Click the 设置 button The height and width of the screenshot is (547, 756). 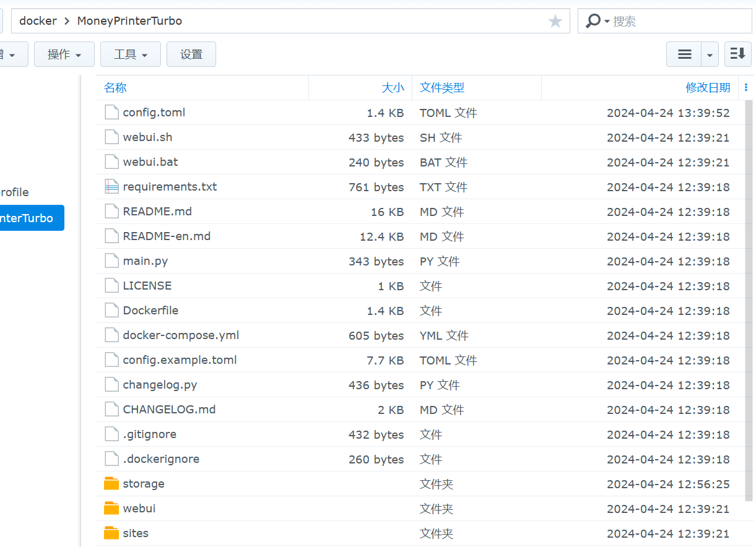(191, 54)
